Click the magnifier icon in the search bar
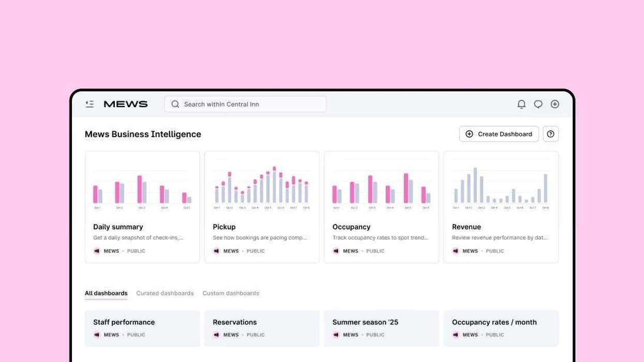The image size is (644, 362). pyautogui.click(x=175, y=104)
